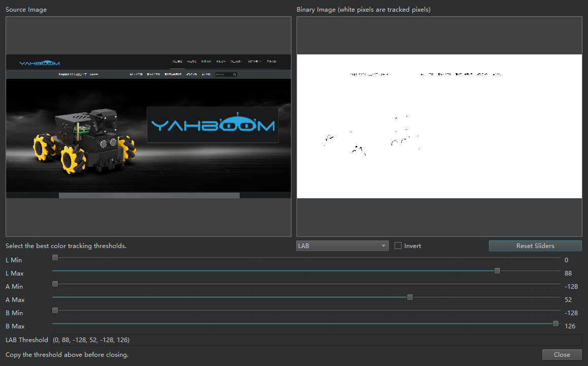This screenshot has height=366, width=588.
Task: Click the 'L Min' label
Action: tap(14, 260)
